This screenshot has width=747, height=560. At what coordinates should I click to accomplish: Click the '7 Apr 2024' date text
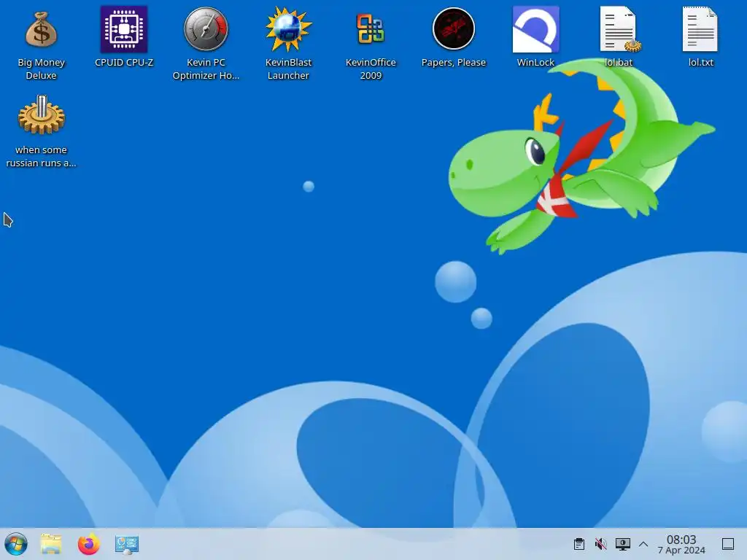pos(681,551)
